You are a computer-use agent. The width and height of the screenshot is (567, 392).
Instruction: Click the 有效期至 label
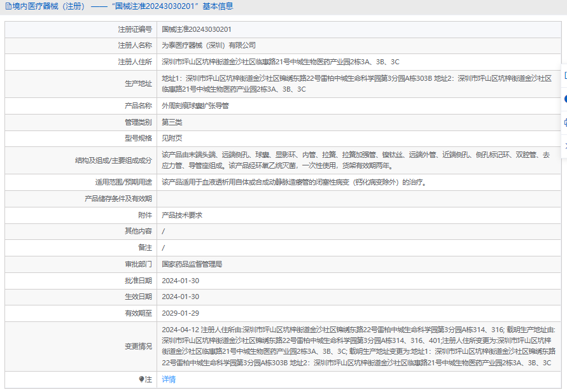(139, 313)
